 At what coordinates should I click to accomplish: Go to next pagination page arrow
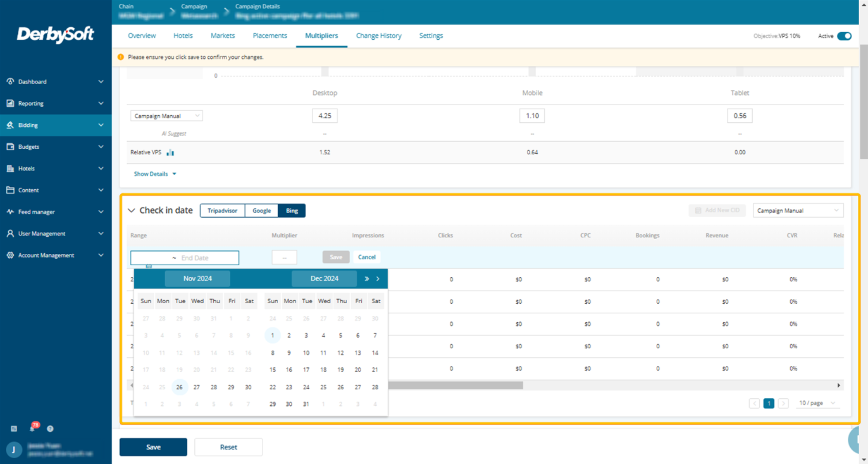pyautogui.click(x=783, y=403)
